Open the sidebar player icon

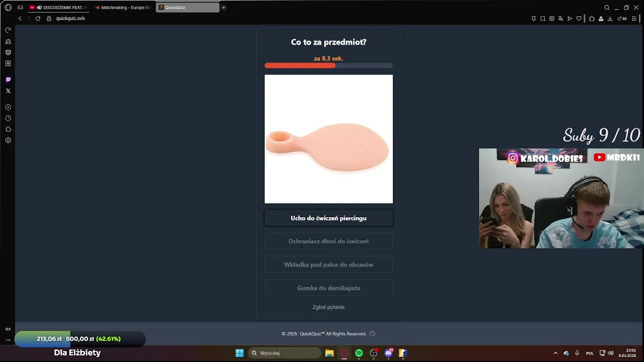(x=8, y=107)
